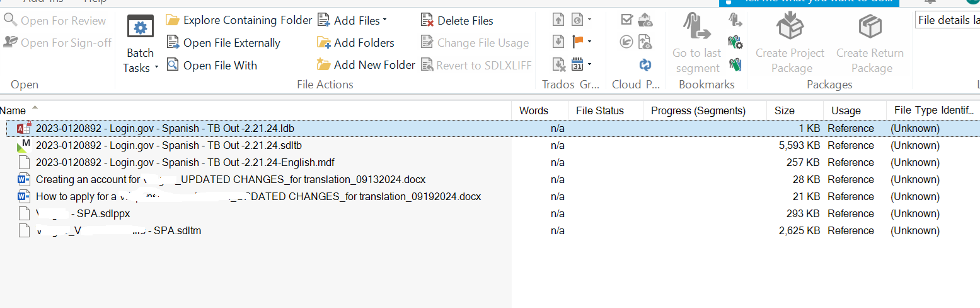Click the Add Folders label
Image resolution: width=980 pixels, height=308 pixels.
coord(364,43)
